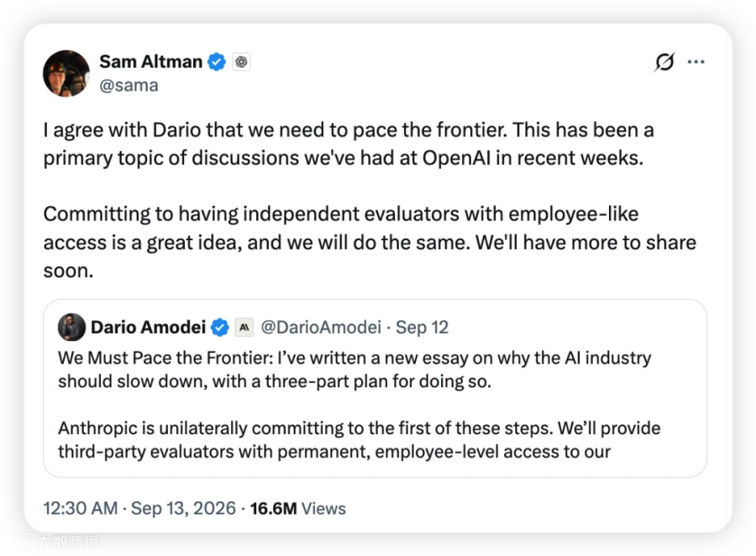Click the OpenAI affiliation badge icon
This screenshot has width=756, height=556.
point(242,61)
